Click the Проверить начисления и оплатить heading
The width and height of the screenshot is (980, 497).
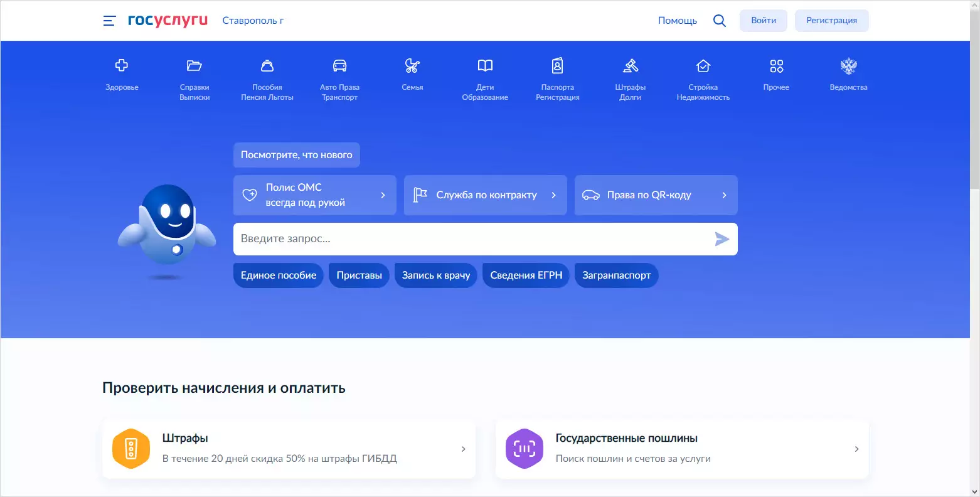[224, 388]
